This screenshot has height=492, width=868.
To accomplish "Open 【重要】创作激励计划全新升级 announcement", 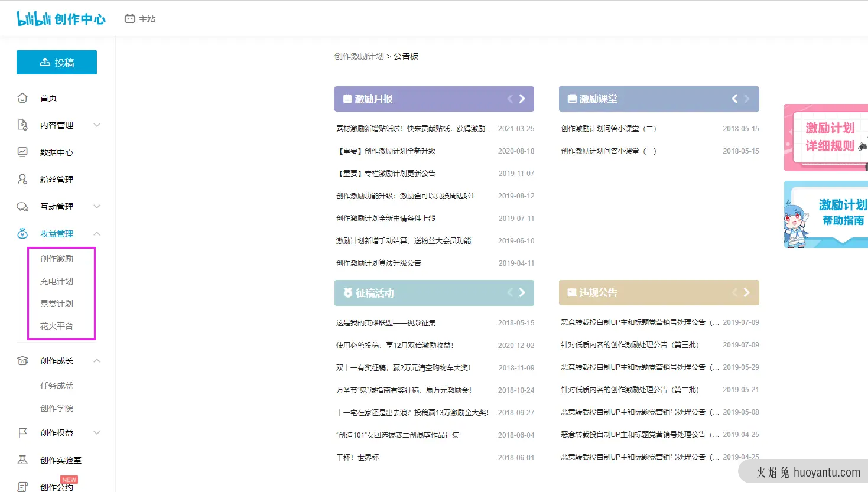I will 386,151.
